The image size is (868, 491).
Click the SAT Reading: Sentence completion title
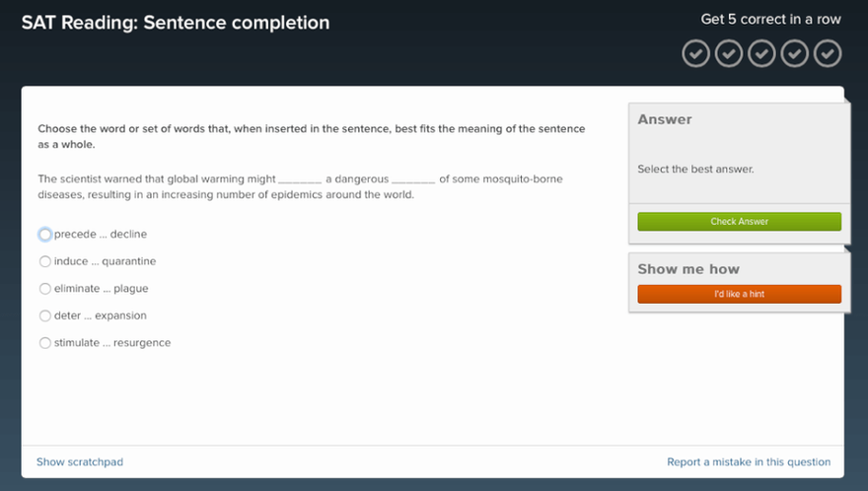[x=176, y=23]
